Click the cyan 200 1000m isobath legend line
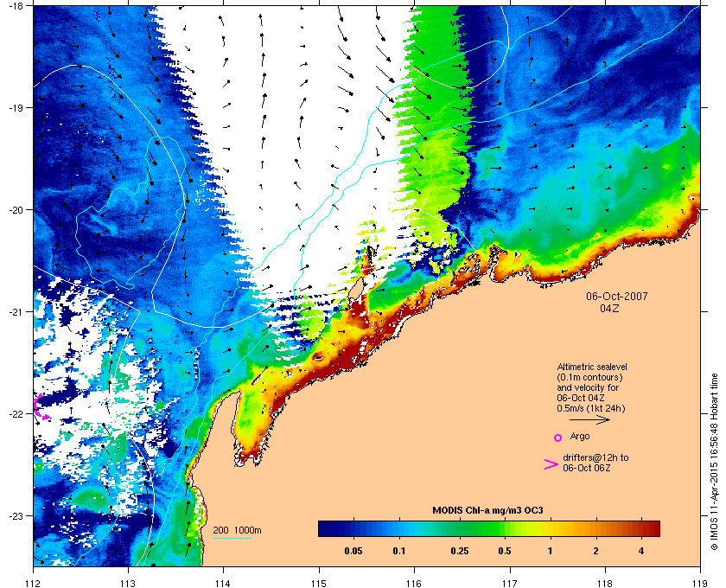The image size is (726, 588). [232, 538]
